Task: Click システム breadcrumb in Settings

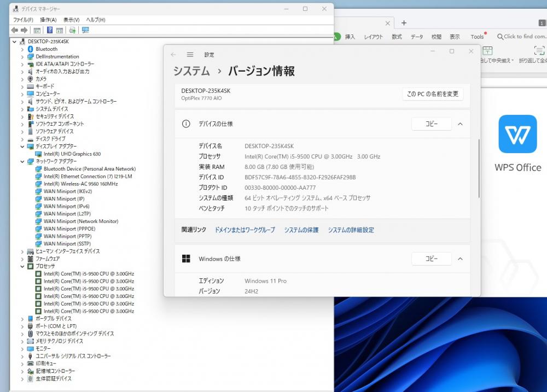Action: tap(191, 71)
